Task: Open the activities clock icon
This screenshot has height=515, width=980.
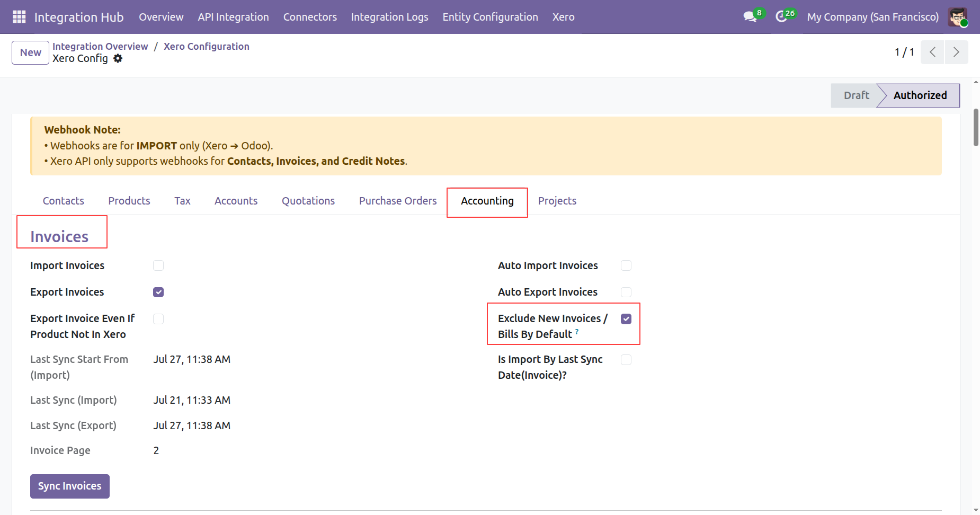Action: click(781, 17)
